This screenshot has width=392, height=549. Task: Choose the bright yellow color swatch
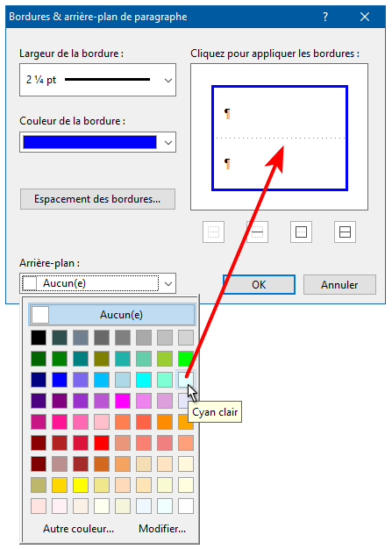coord(81,485)
